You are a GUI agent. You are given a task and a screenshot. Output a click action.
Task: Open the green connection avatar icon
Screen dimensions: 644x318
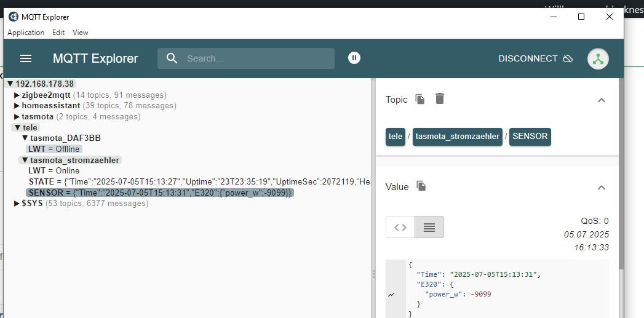(598, 59)
